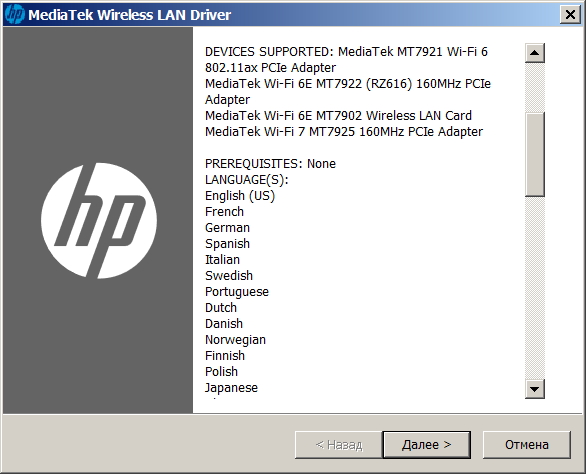The height and width of the screenshot is (474, 586).
Task: Click scrollbar track above the thumb
Action: (x=534, y=87)
